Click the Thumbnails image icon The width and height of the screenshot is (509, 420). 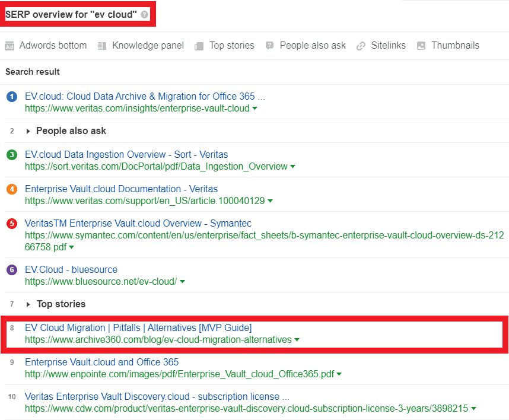(421, 46)
